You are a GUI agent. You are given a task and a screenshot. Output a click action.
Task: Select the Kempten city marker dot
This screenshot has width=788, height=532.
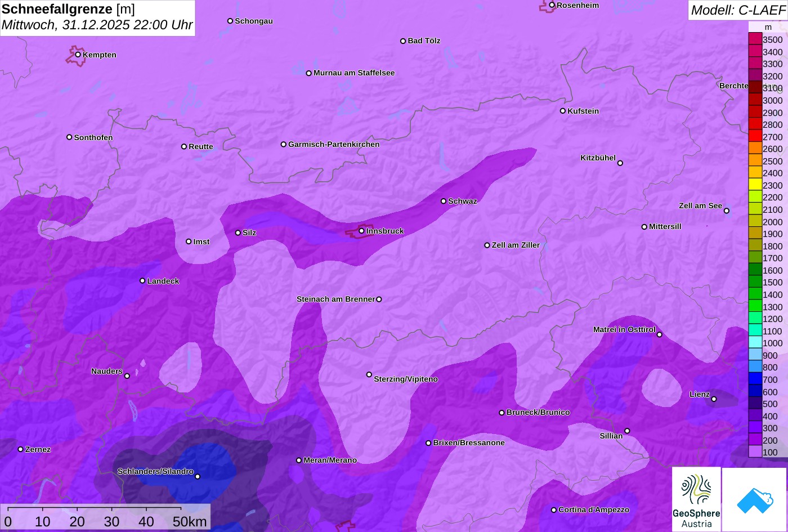coord(78,55)
